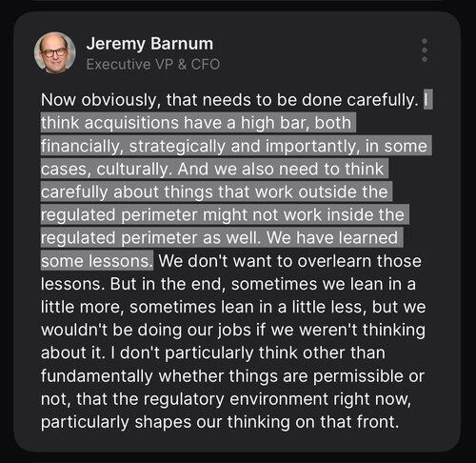Click the word 'fundamentally' in the transcript
Screen dimensions: 476x463
[97, 376]
